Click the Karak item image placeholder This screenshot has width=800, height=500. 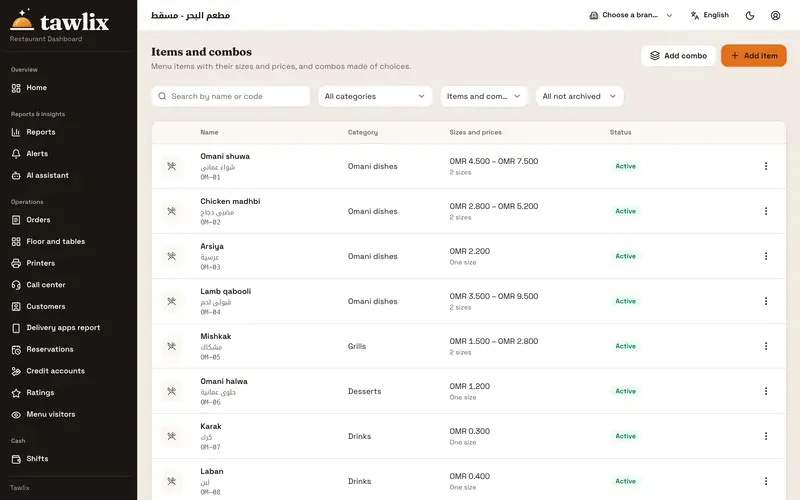[x=171, y=436]
